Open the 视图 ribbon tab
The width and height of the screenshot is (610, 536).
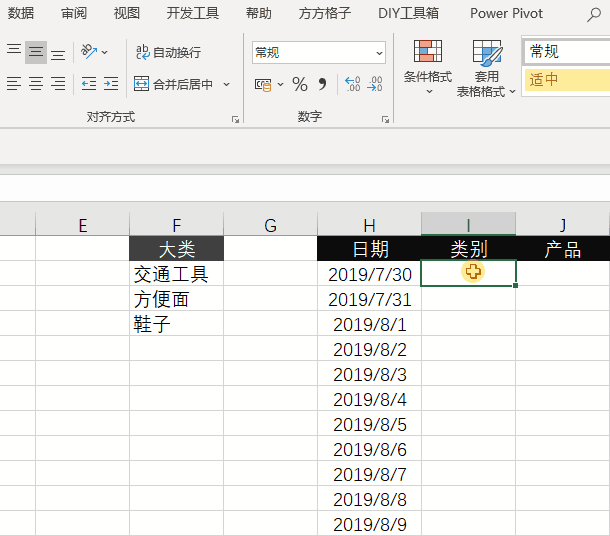[x=126, y=13]
